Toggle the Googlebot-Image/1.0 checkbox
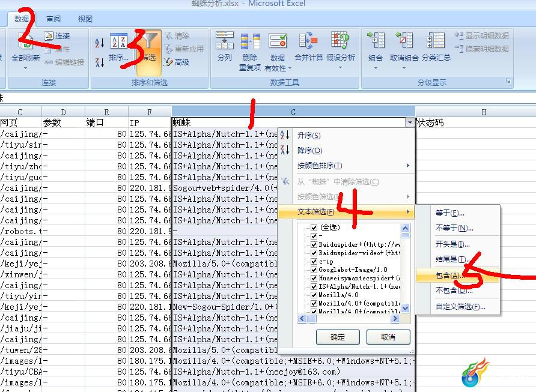The image size is (536, 392). tap(314, 270)
